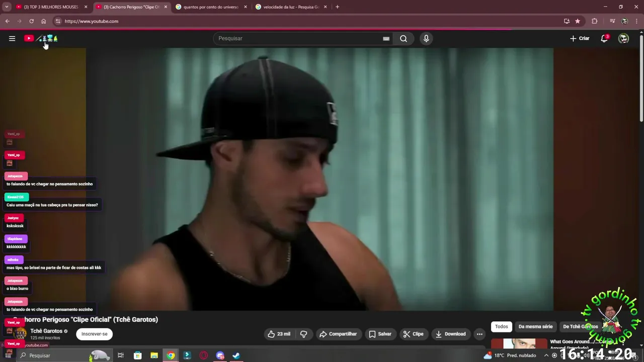644x362 pixels.
Task: Bookmark this page with star icon
Action: pyautogui.click(x=578, y=21)
